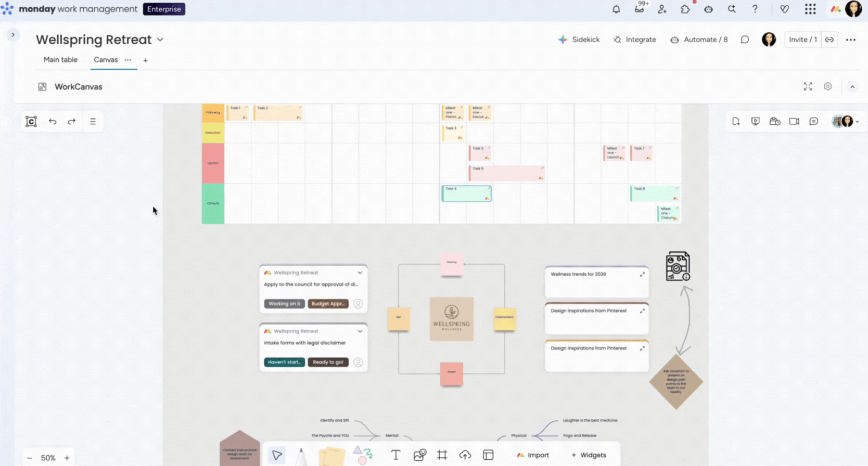Select the Text tool in bottom toolbar
The width and height of the screenshot is (868, 466).
tap(395, 455)
